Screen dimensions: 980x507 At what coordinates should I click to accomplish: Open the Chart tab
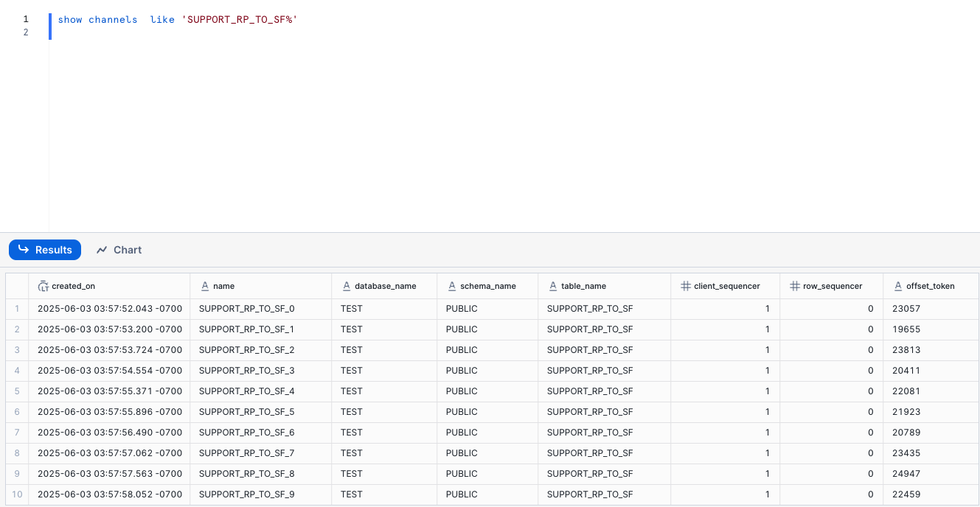tap(119, 250)
